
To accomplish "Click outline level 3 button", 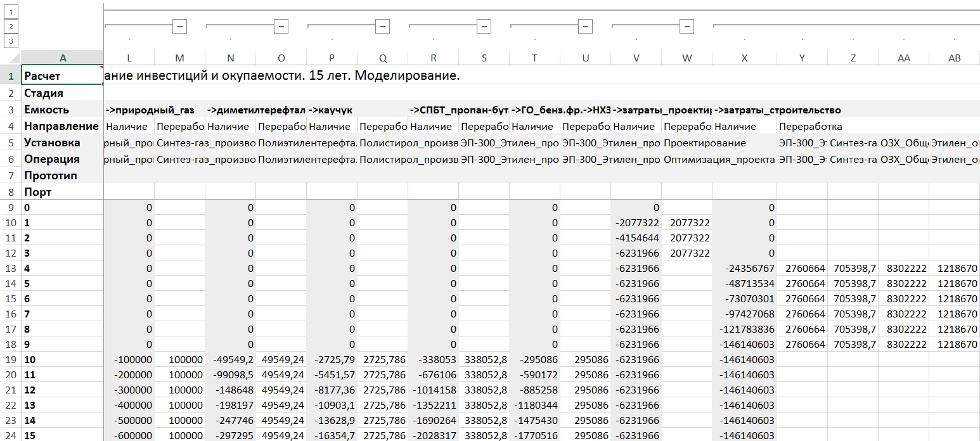I will pos(11,41).
